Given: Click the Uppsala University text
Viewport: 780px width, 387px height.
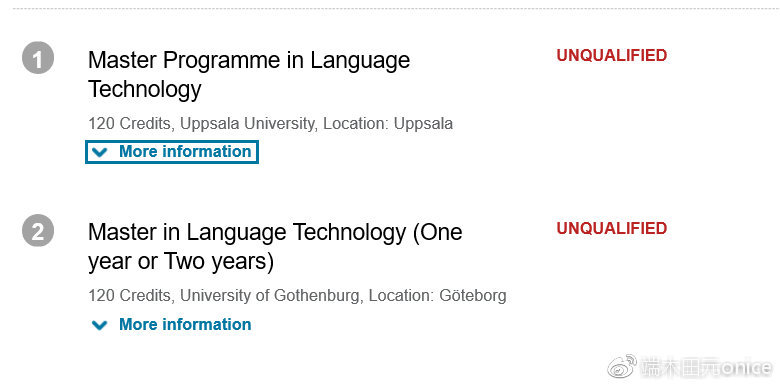Looking at the screenshot, I should tap(247, 123).
